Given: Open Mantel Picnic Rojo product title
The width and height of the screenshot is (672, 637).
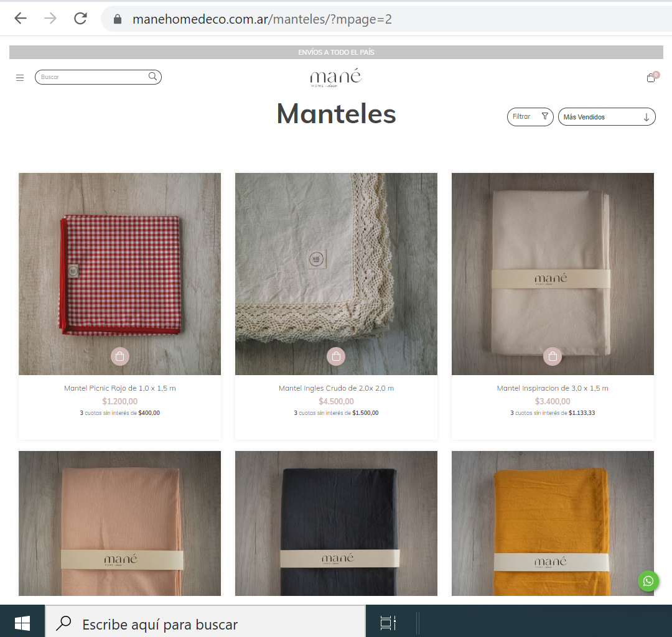Looking at the screenshot, I should tap(119, 388).
